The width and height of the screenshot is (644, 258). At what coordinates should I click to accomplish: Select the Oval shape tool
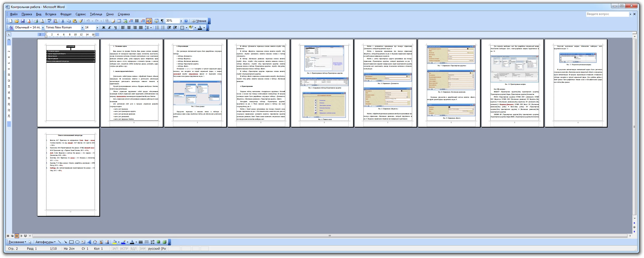(77, 242)
